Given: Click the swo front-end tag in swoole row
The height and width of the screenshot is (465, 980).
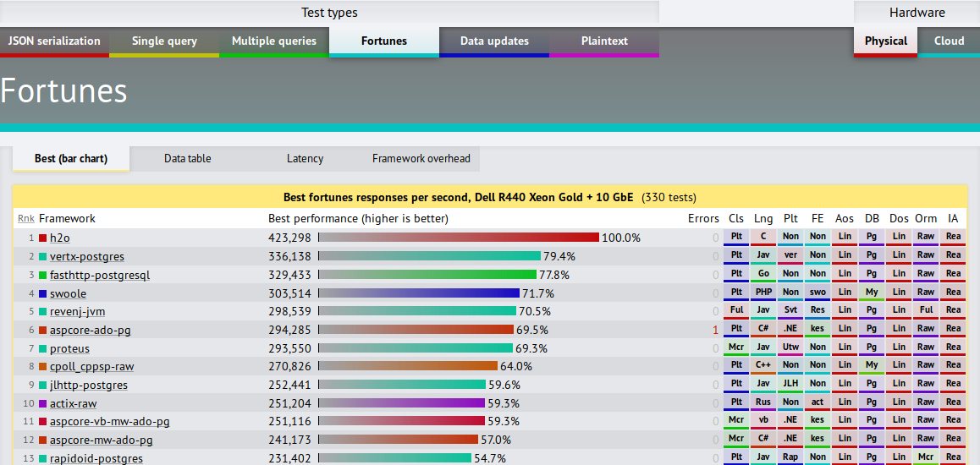Looking at the screenshot, I should tap(818, 293).
